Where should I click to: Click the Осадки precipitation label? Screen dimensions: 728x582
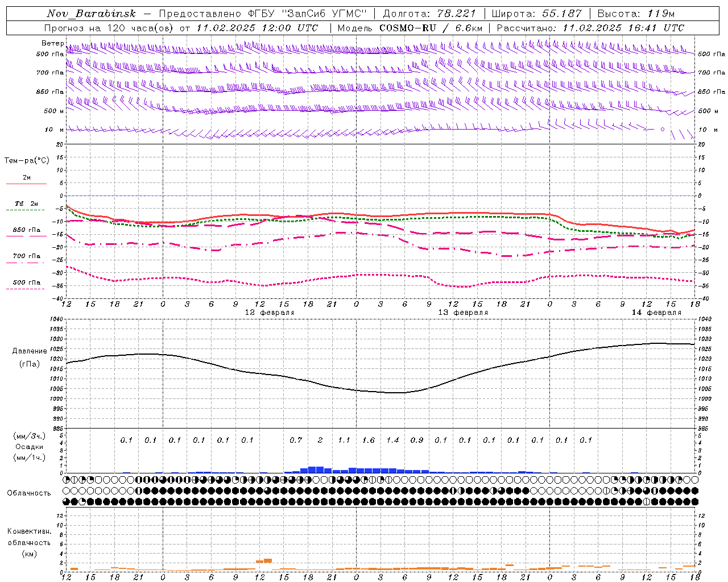(x=29, y=447)
